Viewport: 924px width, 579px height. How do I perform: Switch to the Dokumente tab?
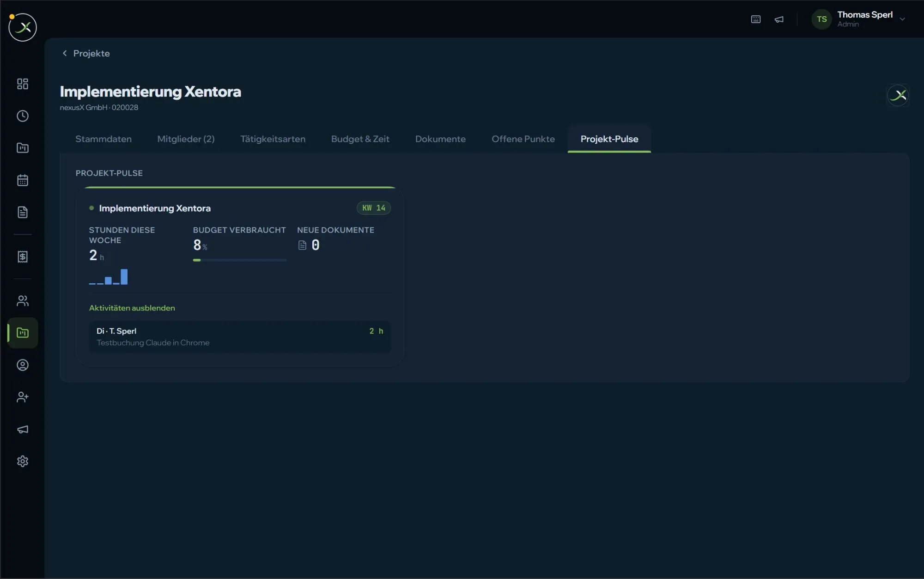(x=440, y=139)
